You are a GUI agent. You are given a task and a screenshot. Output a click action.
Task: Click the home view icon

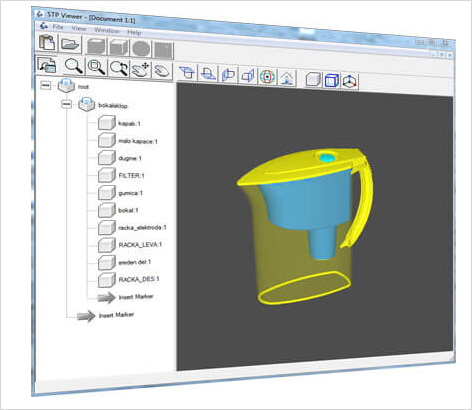click(287, 78)
